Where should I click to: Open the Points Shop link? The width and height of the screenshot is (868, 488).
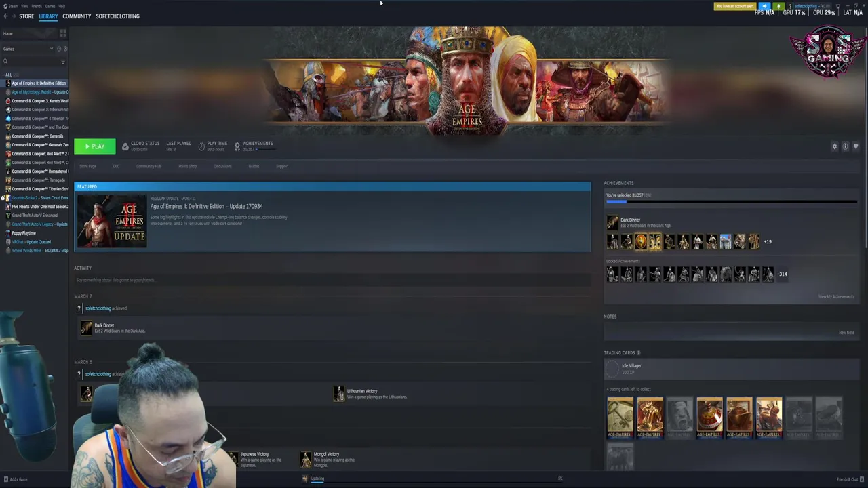(187, 166)
